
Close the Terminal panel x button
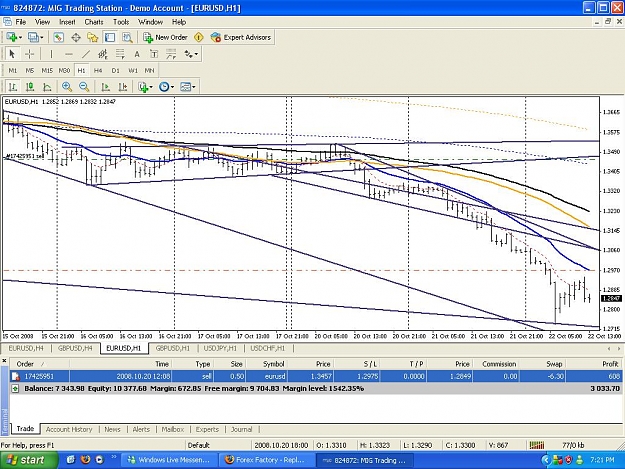pyautogui.click(x=4, y=361)
